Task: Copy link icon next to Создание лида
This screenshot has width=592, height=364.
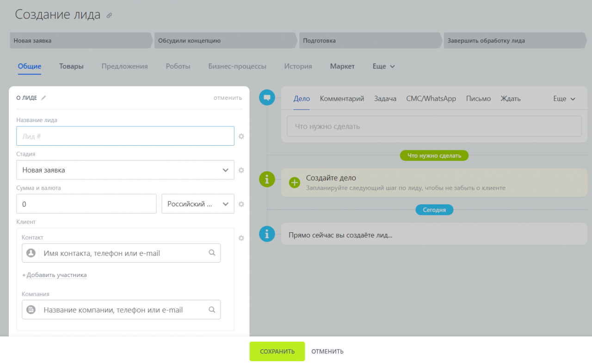Action: [109, 15]
